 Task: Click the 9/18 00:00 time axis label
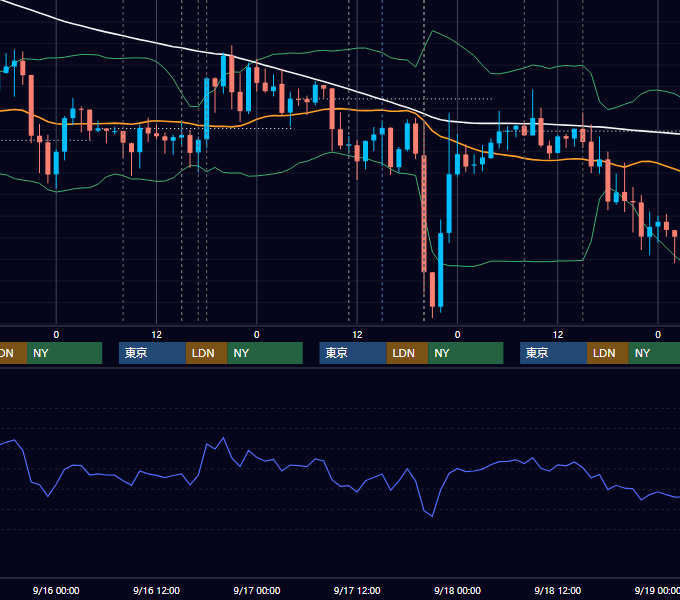coord(458,590)
